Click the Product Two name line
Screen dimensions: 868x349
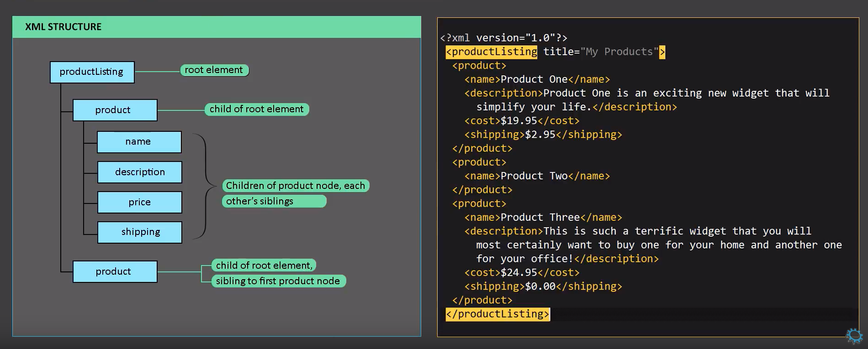pos(537,176)
